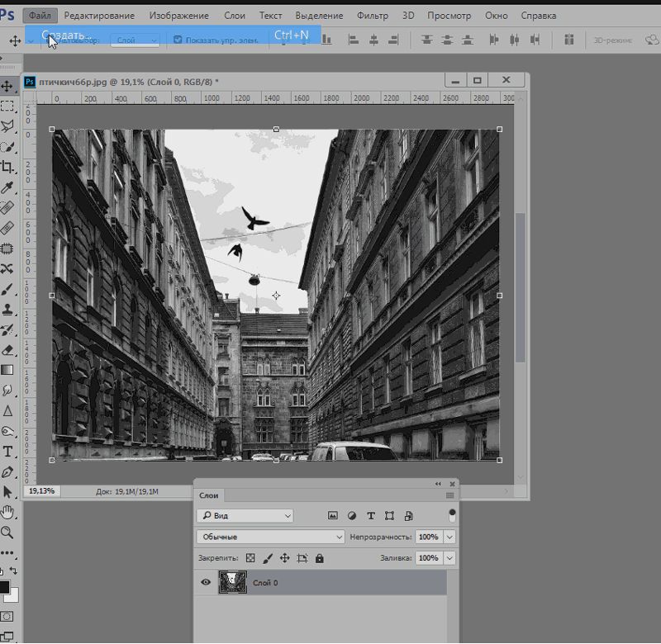The height and width of the screenshot is (644, 661).
Task: Select the Polygonal Lasso tool
Action: pos(7,126)
